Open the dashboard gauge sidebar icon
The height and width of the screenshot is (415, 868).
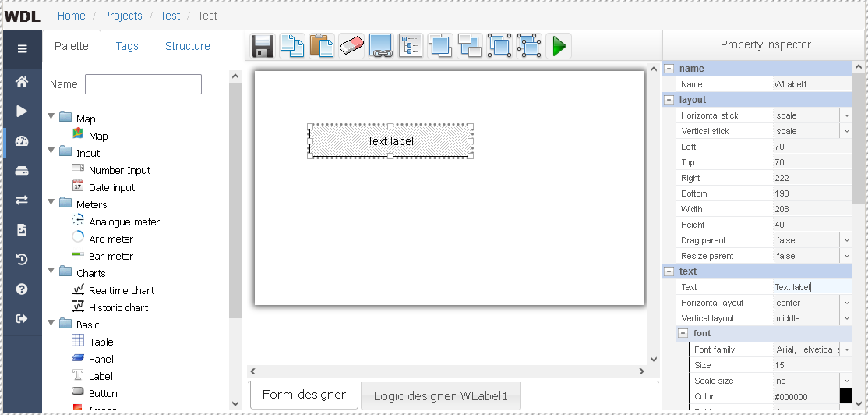click(22, 140)
